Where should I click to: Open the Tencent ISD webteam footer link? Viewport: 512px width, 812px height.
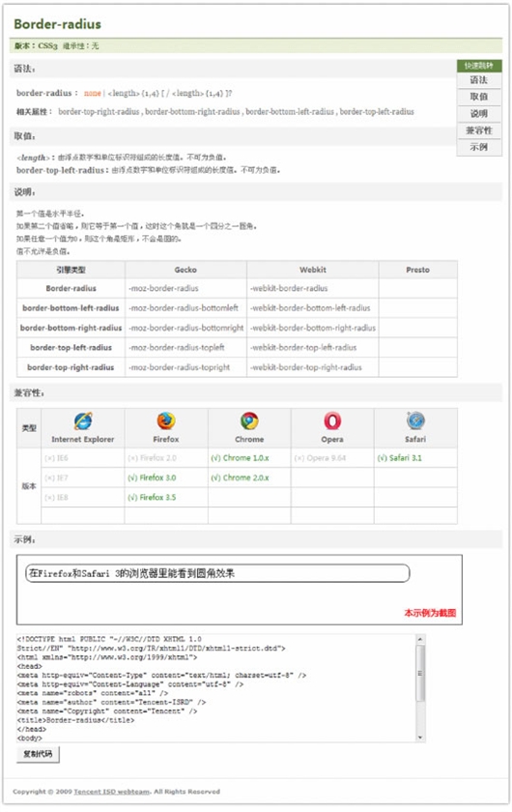(x=112, y=792)
